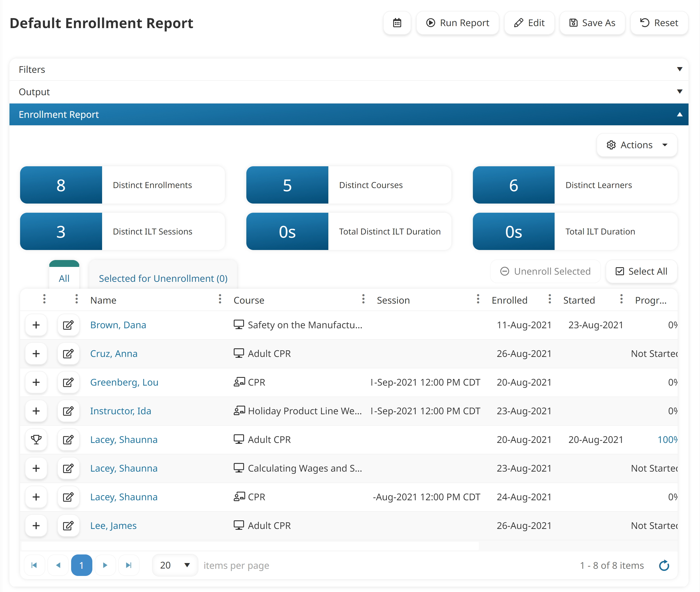Open learner Brown, Dana link
This screenshot has width=700, height=592.
[118, 325]
